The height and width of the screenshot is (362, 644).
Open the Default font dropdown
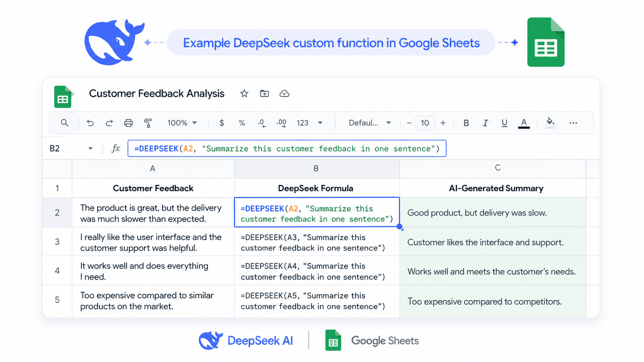tap(370, 123)
